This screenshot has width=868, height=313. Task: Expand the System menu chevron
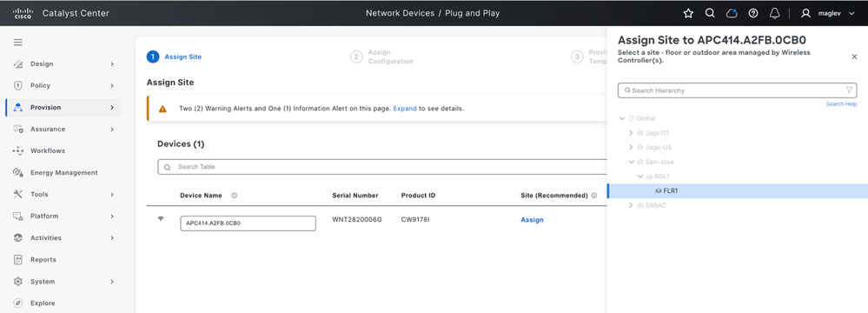pos(112,282)
